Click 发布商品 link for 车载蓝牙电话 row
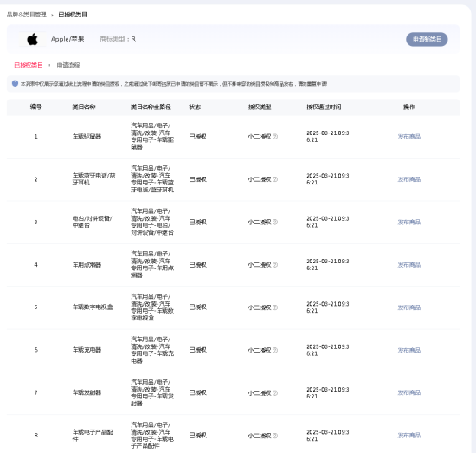 tap(409, 179)
